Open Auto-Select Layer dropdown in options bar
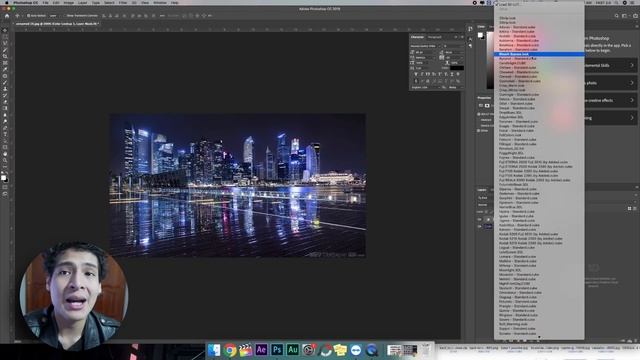 coord(53,16)
